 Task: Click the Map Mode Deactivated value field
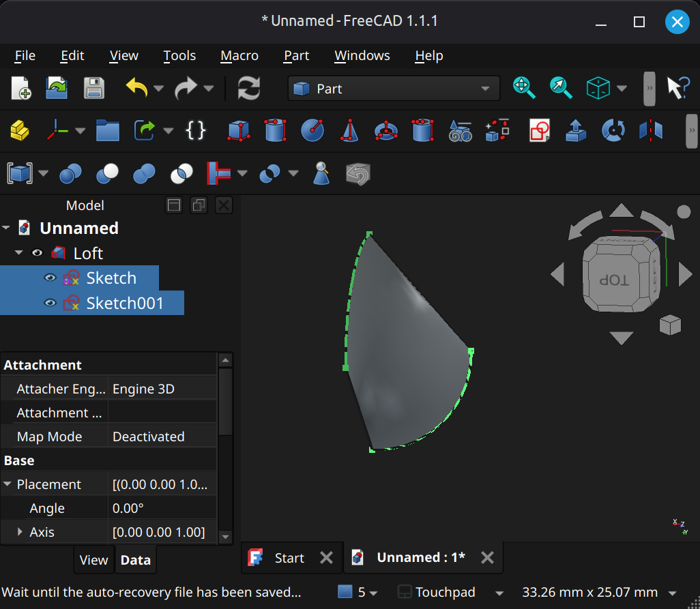coord(162,436)
